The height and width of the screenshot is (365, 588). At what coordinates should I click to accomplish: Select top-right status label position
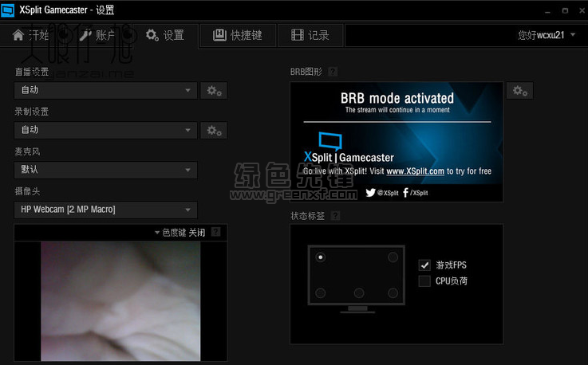point(393,257)
